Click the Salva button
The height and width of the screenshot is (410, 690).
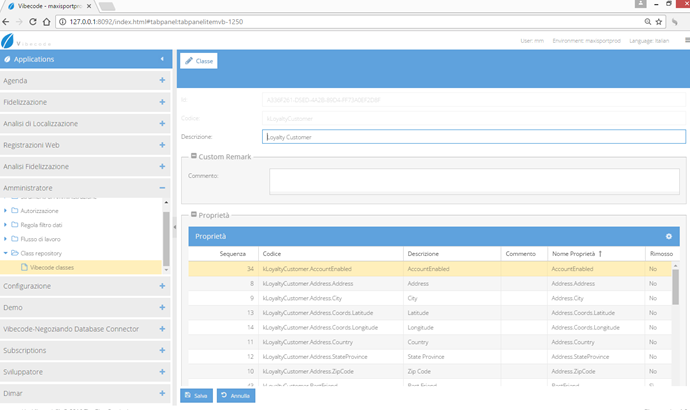pos(196,396)
